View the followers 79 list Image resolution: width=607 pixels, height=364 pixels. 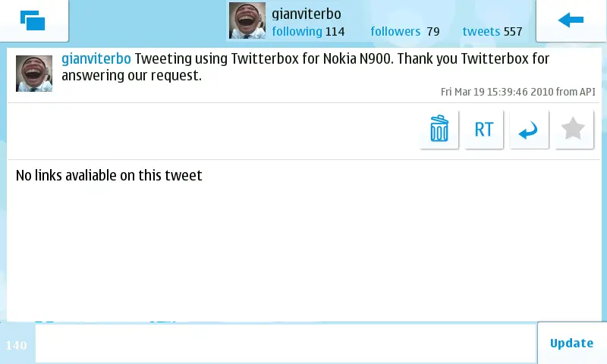tap(405, 31)
